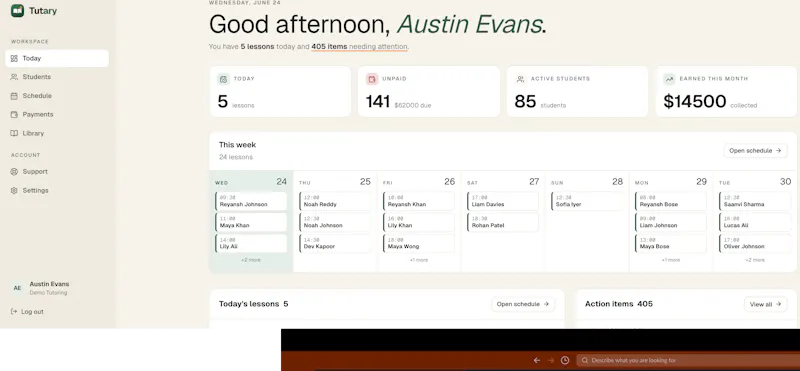Click the 5 lessons text in greeting
The width and height of the screenshot is (800, 371).
click(x=258, y=47)
